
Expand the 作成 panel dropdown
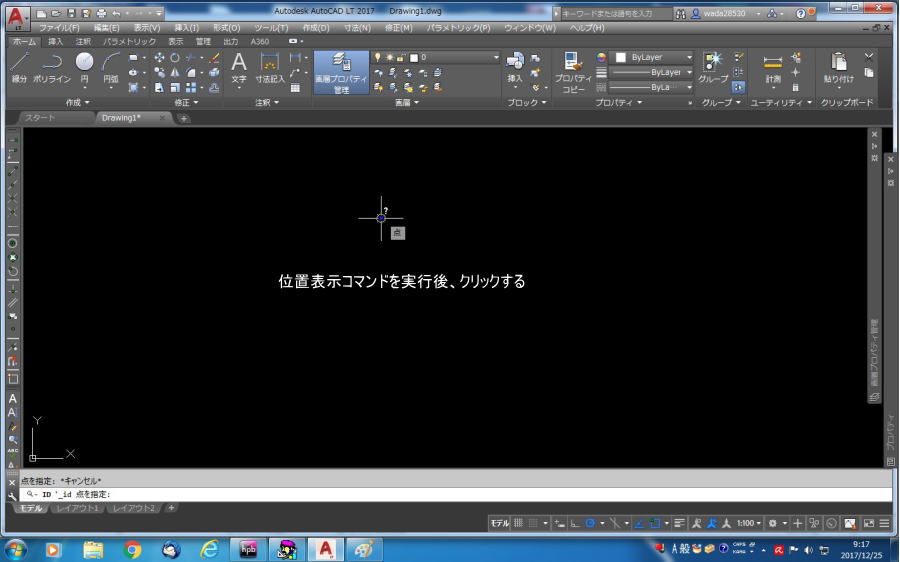coord(77,102)
